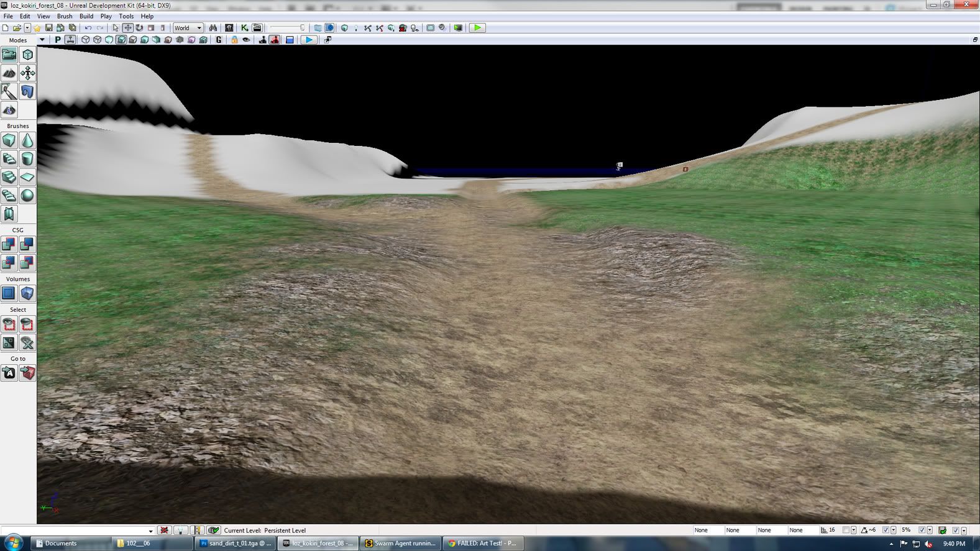Hide selected actors icon

click(x=27, y=324)
